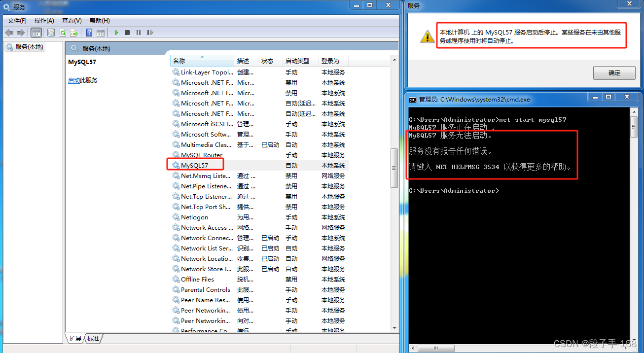Select the Net.Pipe Listene... service row
This screenshot has width=644, height=353.
click(x=259, y=186)
